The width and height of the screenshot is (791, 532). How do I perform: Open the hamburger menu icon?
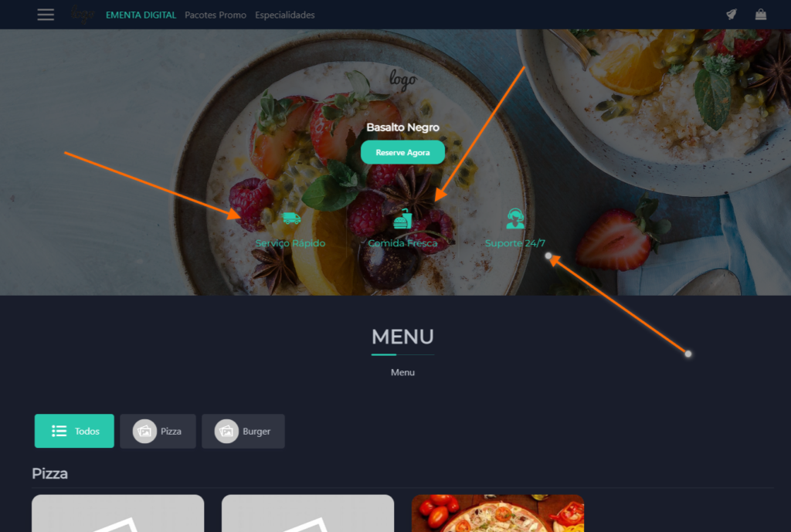coord(46,15)
